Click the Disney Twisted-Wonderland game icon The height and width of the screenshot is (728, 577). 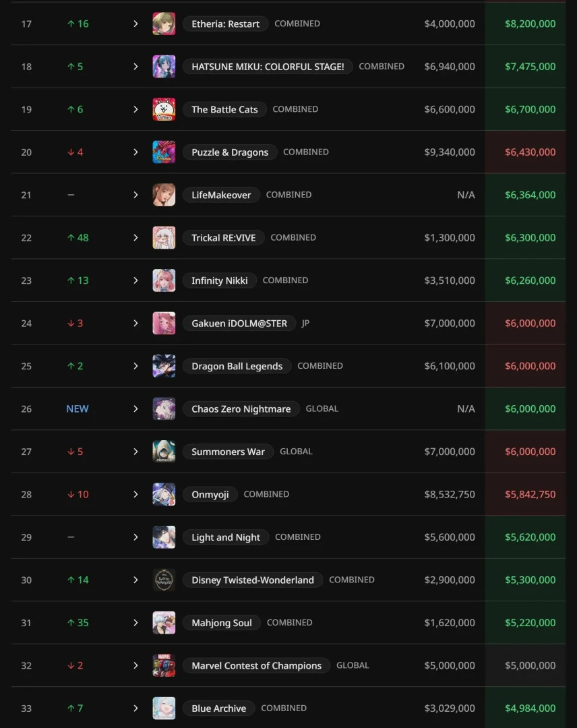164,580
